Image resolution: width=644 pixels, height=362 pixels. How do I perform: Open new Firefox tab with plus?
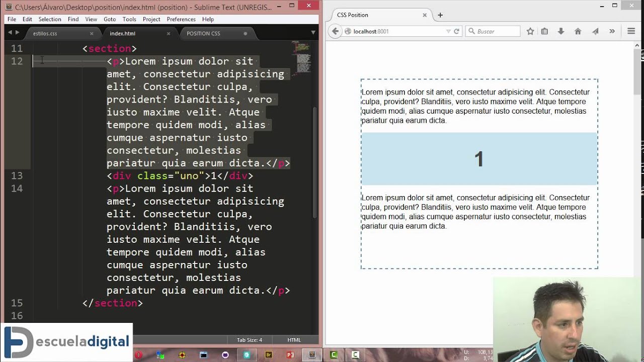coord(440,15)
